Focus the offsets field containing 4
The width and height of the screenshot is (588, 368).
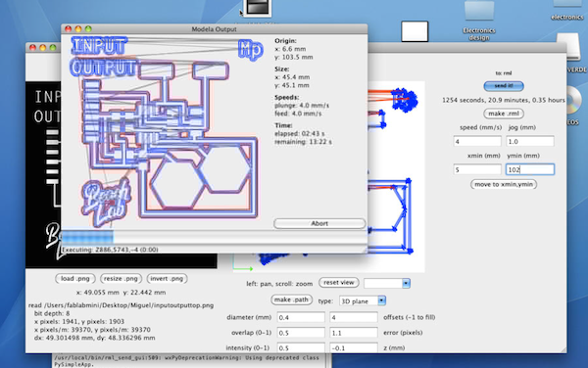pos(353,317)
